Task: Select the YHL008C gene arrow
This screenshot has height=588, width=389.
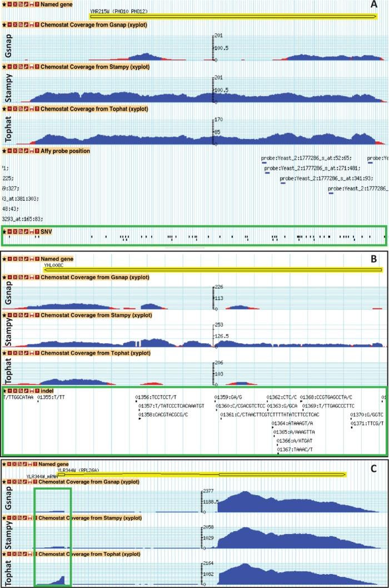Action: [x=211, y=270]
